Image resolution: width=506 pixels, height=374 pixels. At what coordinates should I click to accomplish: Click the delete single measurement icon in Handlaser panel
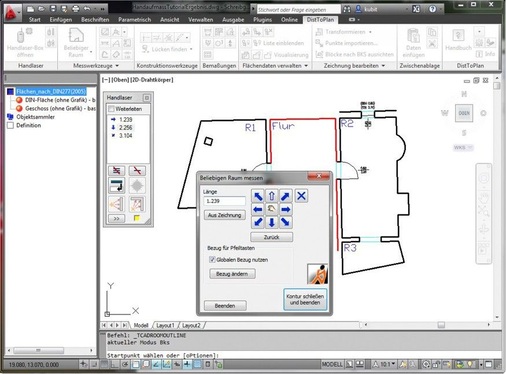click(137, 171)
